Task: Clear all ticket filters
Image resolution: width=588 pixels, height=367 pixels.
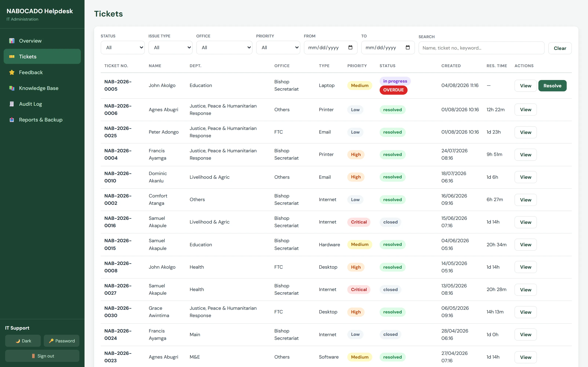Action: pyautogui.click(x=560, y=48)
